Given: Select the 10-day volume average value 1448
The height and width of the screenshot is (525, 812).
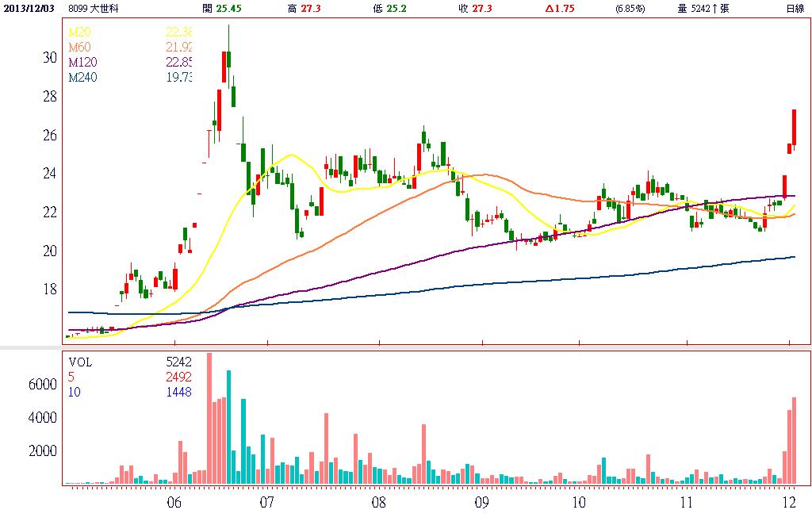Looking at the screenshot, I should [178, 392].
